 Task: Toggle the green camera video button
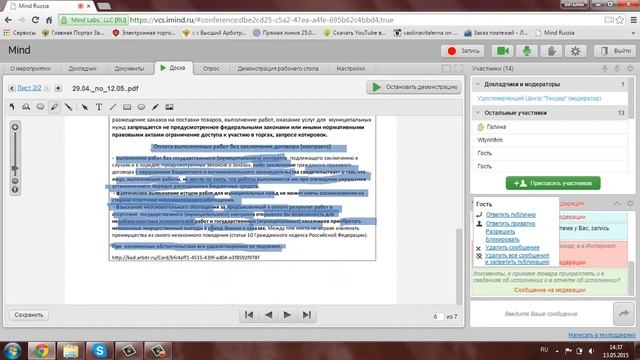pyautogui.click(x=502, y=51)
